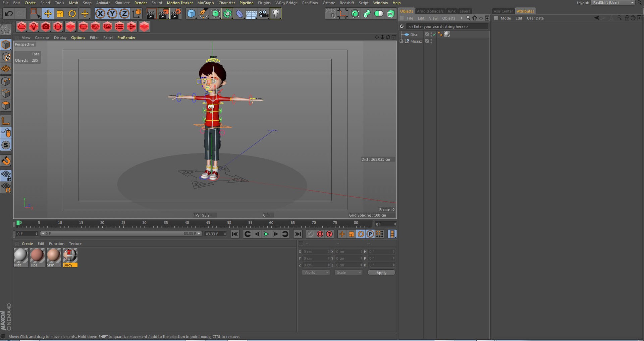Switch to the Arnold Shaders tab

[430, 11]
